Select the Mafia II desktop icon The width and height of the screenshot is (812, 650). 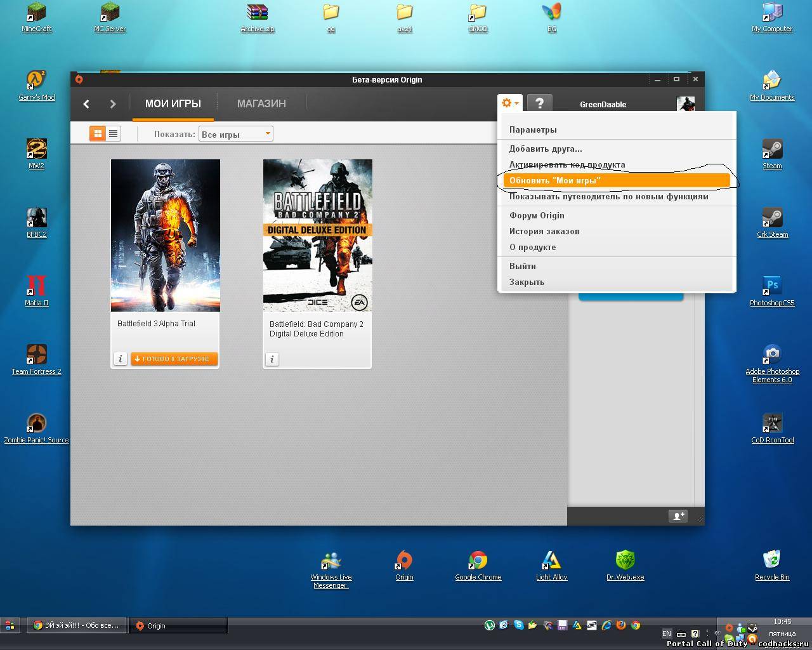click(37, 291)
